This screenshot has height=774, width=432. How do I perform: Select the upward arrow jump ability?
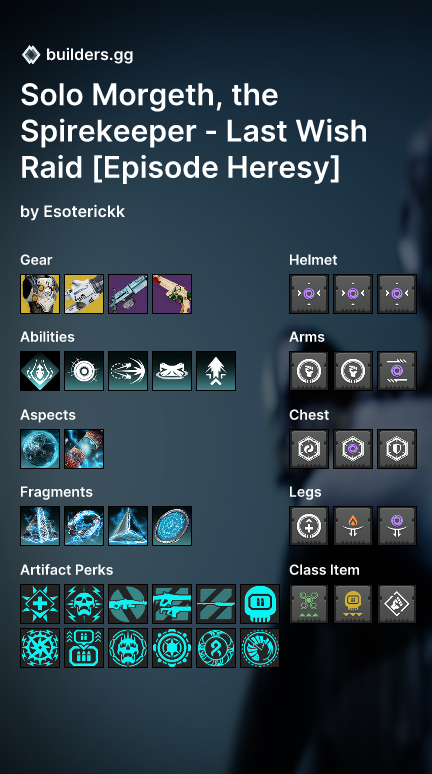[216, 371]
